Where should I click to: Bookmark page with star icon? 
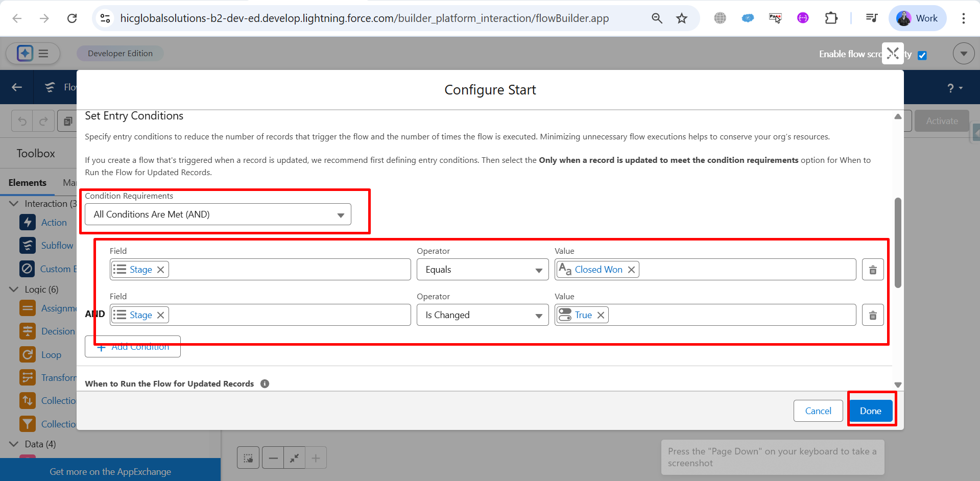click(x=682, y=18)
